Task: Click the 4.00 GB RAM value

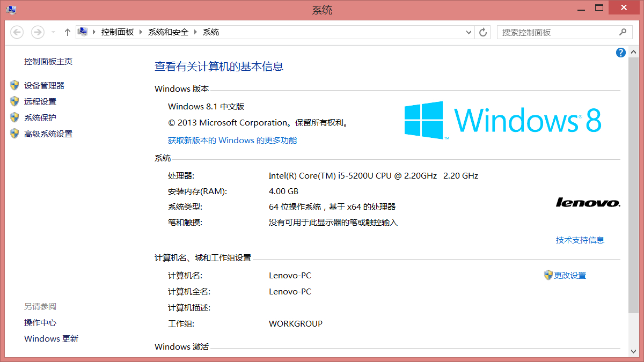Action: (283, 191)
